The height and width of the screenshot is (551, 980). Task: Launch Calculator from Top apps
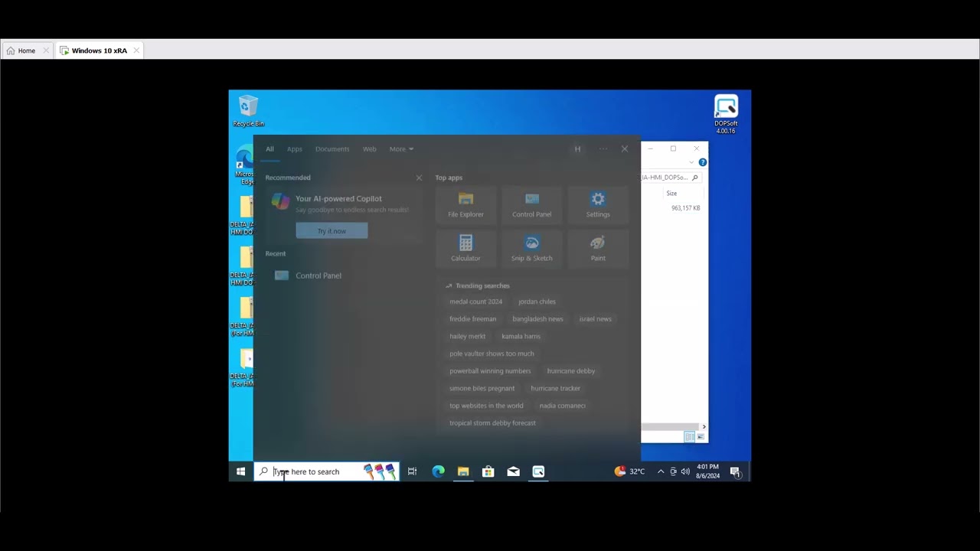(465, 249)
